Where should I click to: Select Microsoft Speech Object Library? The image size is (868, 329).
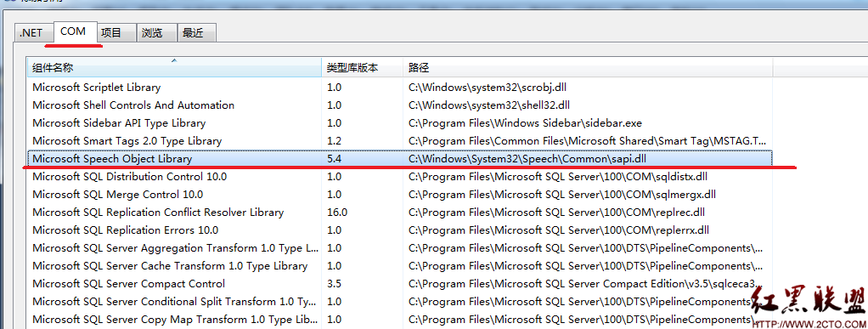point(400,158)
